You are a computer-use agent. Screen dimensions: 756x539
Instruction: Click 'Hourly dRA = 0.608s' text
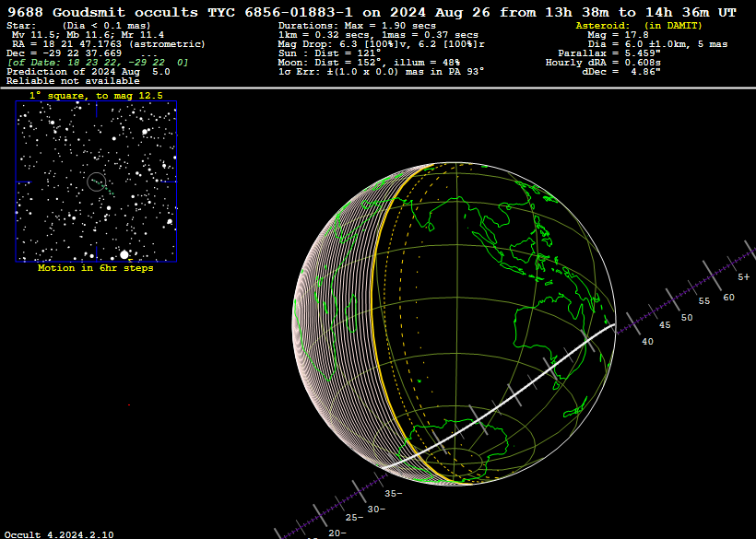603,62
